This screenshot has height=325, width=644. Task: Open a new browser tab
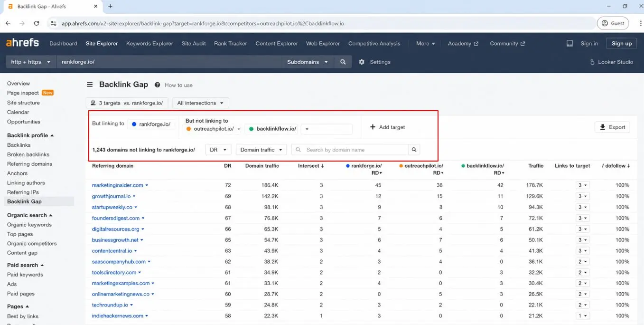coord(110,6)
